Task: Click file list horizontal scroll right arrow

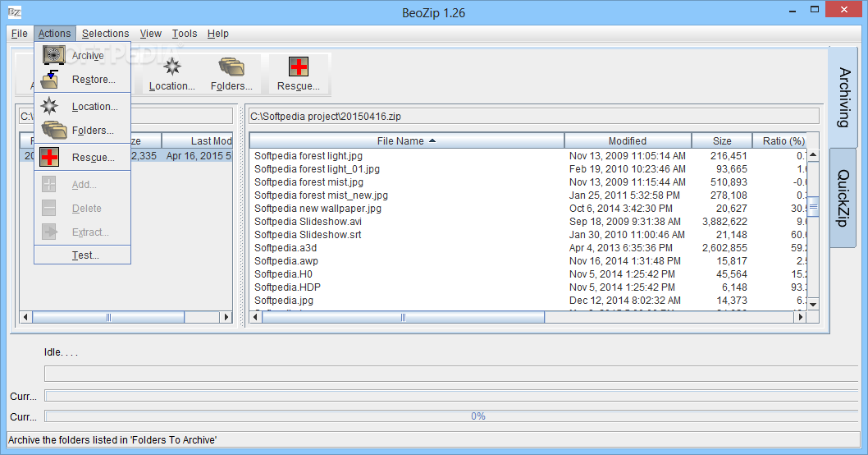Action: click(800, 317)
